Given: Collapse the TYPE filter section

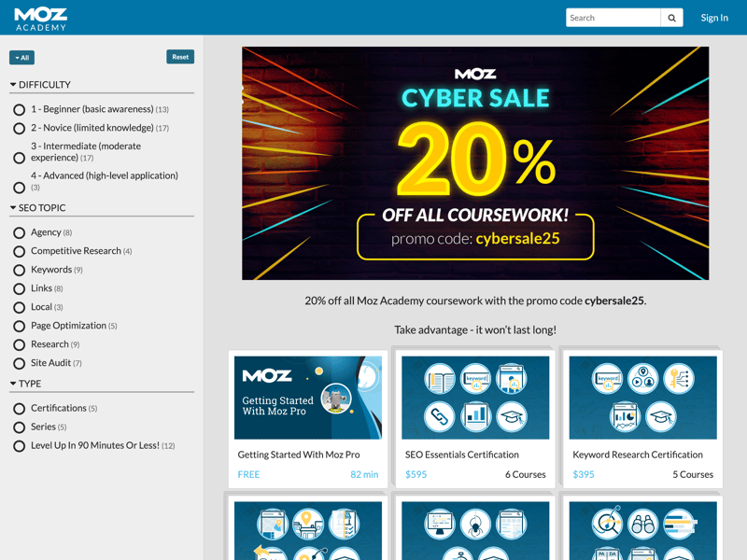Looking at the screenshot, I should click(26, 384).
